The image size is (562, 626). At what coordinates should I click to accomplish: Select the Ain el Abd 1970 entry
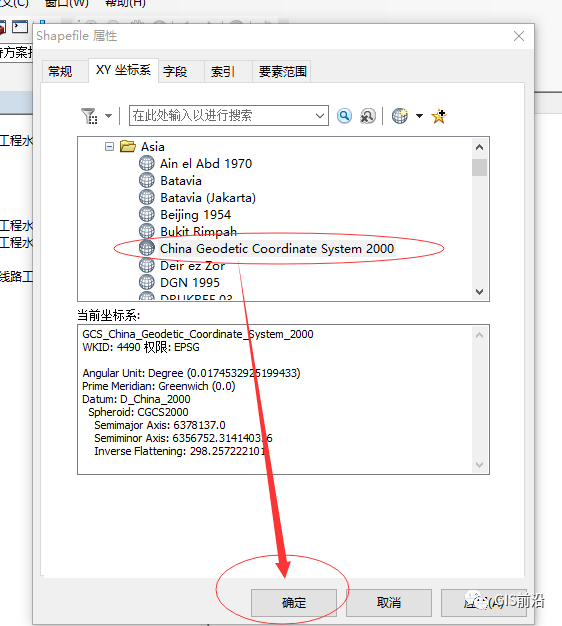click(206, 164)
